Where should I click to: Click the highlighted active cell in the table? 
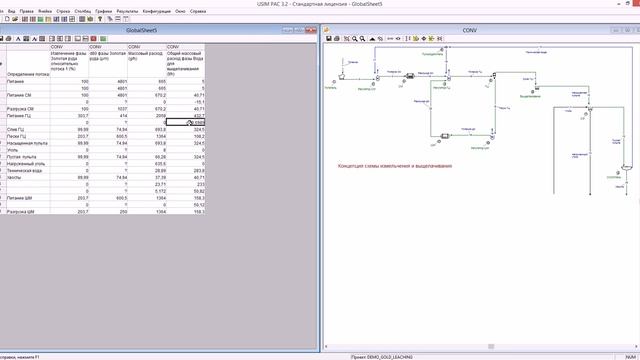tap(185, 122)
